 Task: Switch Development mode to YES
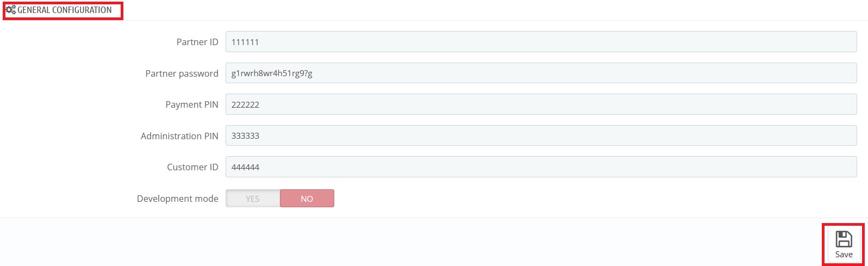(253, 199)
